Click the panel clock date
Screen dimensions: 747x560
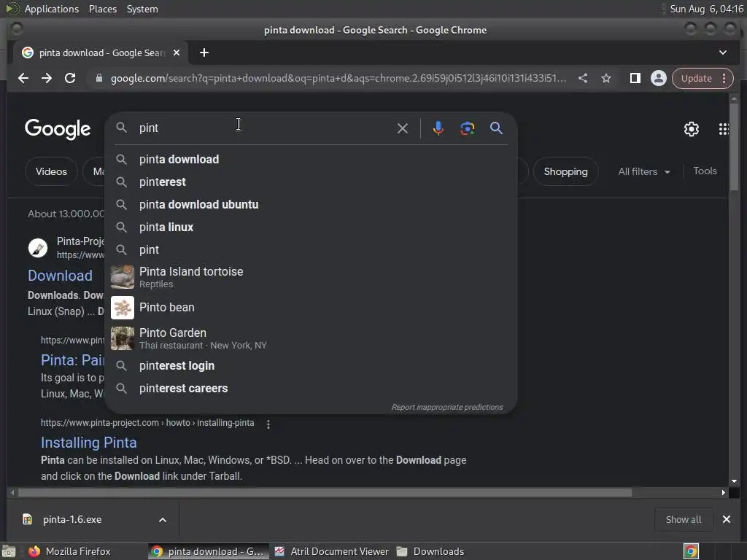click(x=706, y=9)
